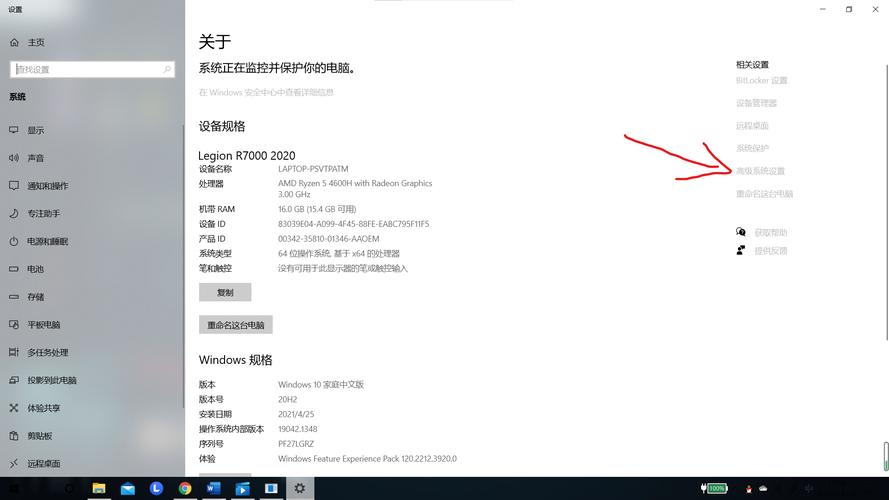This screenshot has height=500, width=889.
Task: Click 重命名这台电脑 link under 相关设置
Action: click(764, 194)
